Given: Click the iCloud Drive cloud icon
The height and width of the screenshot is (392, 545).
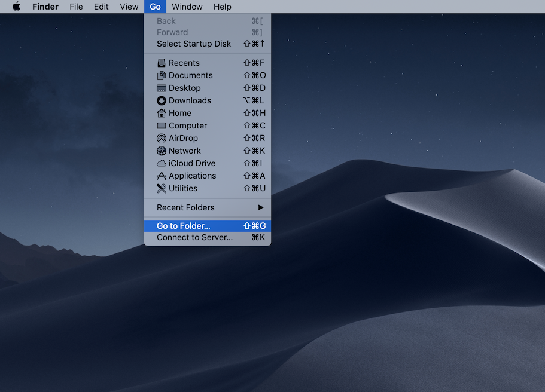Looking at the screenshot, I should coord(161,163).
